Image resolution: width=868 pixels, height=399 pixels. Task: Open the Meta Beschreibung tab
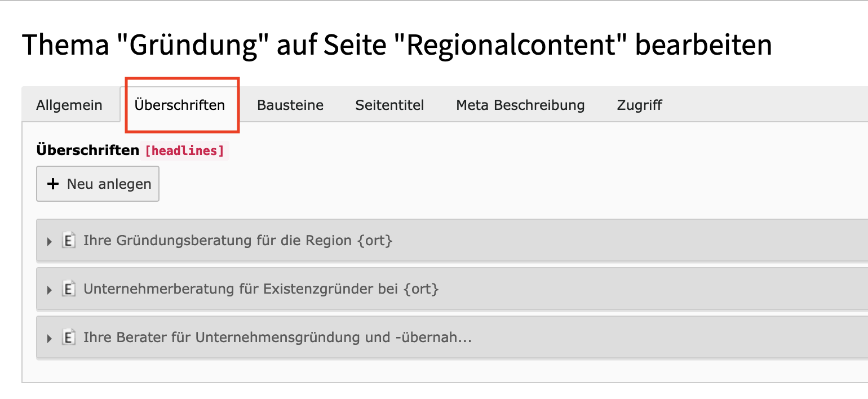tap(520, 105)
